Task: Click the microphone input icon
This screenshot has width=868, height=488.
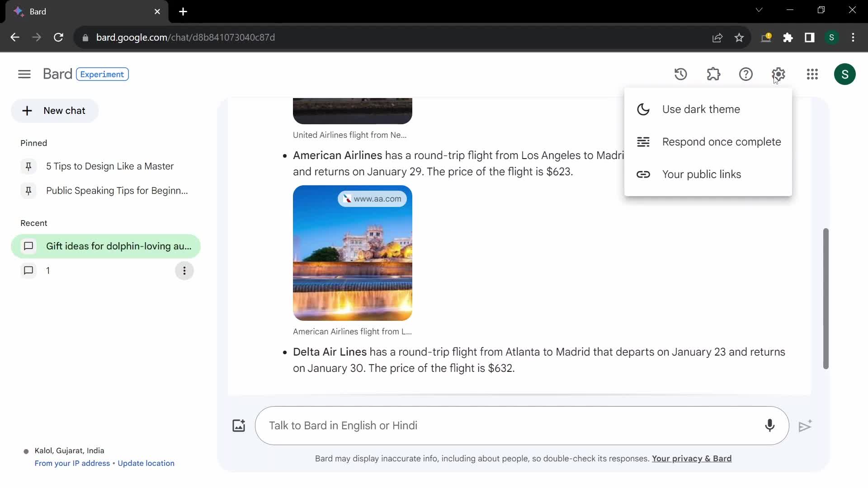Action: 770,425
